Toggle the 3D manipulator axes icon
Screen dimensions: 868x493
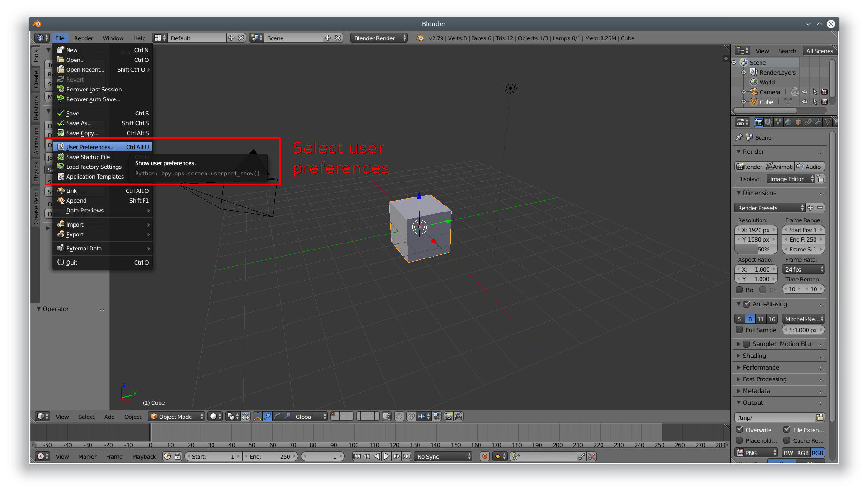pyautogui.click(x=258, y=417)
